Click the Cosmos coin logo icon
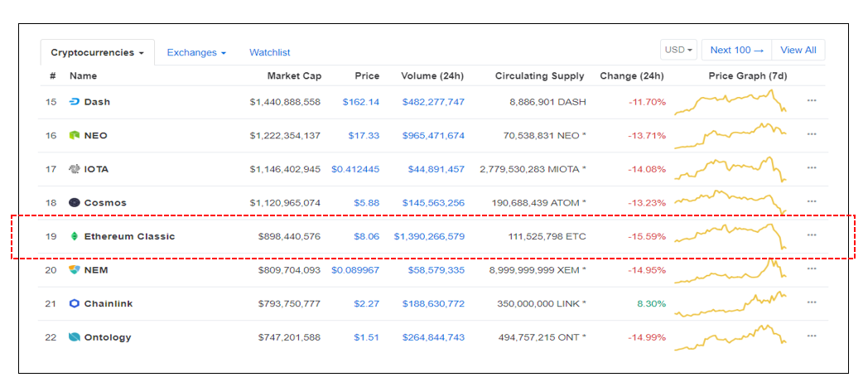This screenshot has height=387, width=868. coord(75,202)
